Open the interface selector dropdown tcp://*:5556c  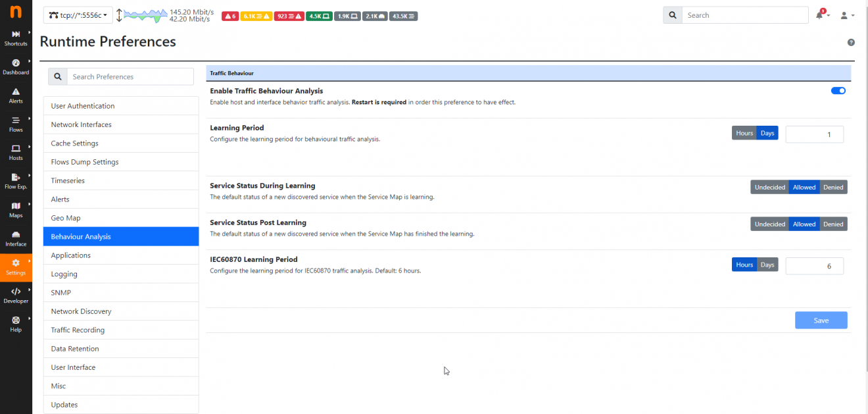point(78,14)
